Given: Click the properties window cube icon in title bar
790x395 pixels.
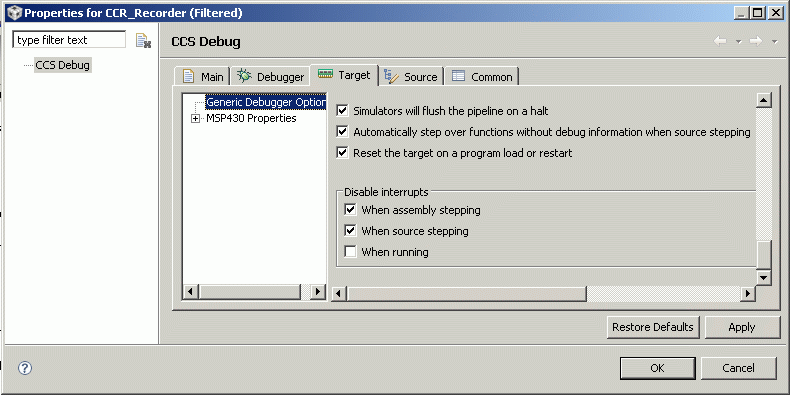Looking at the screenshot, I should [16, 13].
